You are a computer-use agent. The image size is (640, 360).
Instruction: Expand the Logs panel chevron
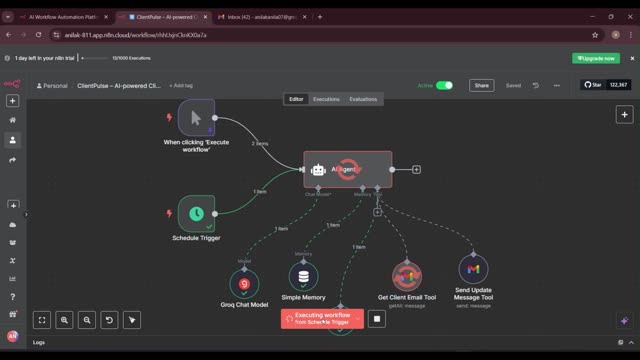[631, 342]
